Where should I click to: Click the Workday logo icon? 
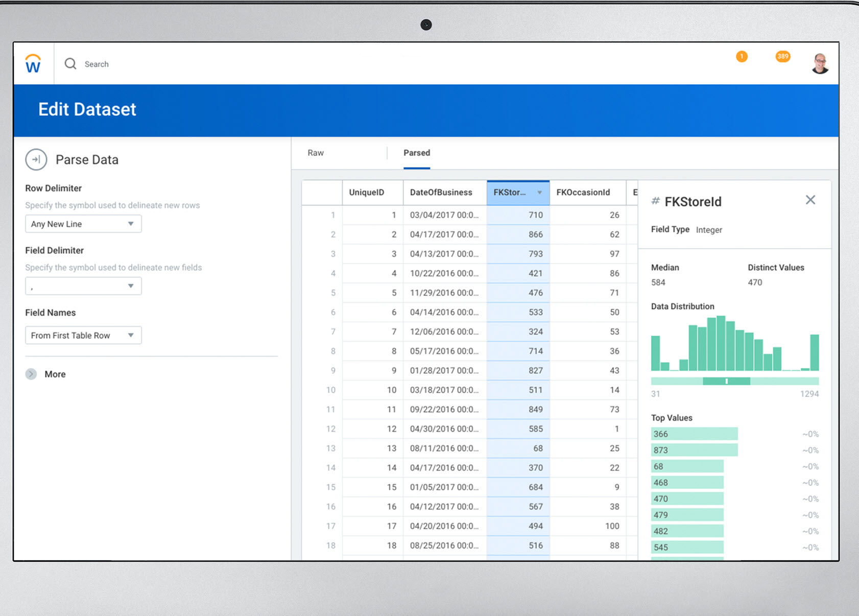click(x=33, y=64)
